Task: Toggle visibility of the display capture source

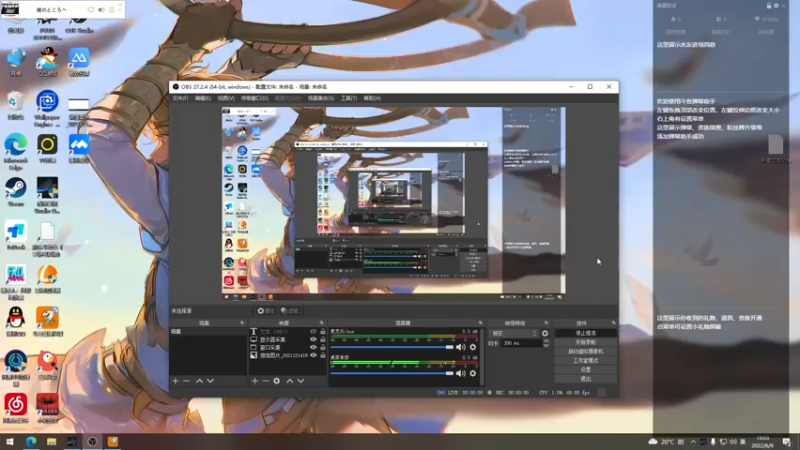Action: coord(313,339)
